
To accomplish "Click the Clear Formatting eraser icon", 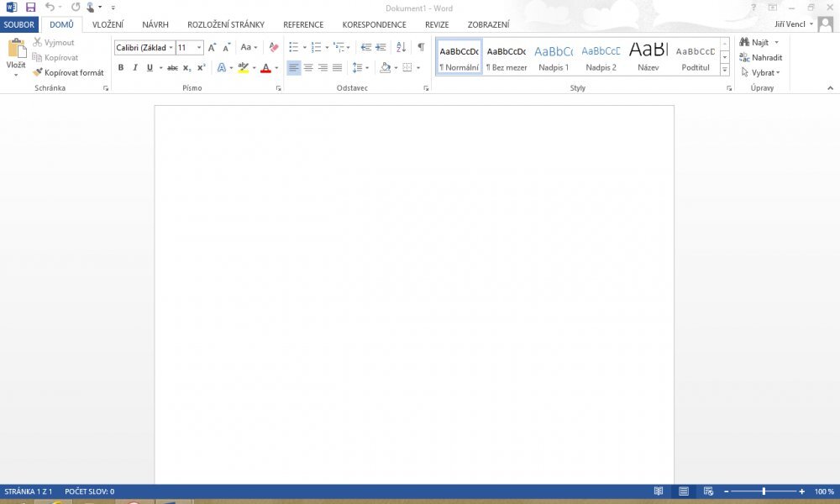I will click(273, 48).
